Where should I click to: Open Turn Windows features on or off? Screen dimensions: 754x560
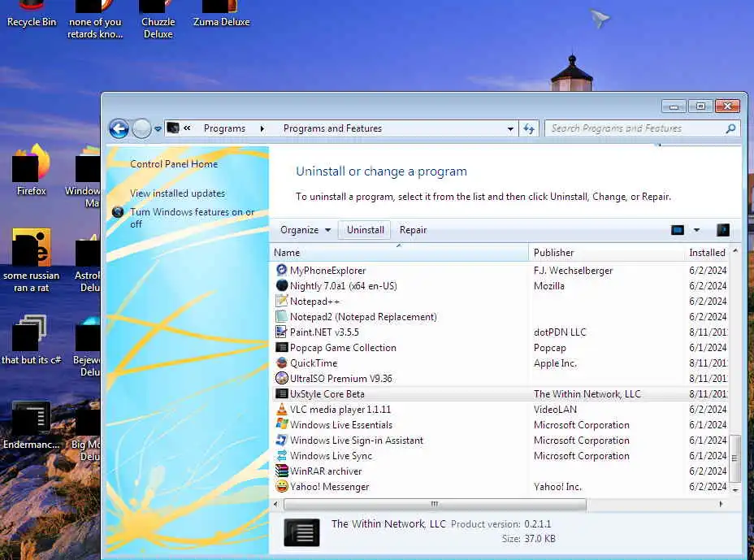[192, 218]
